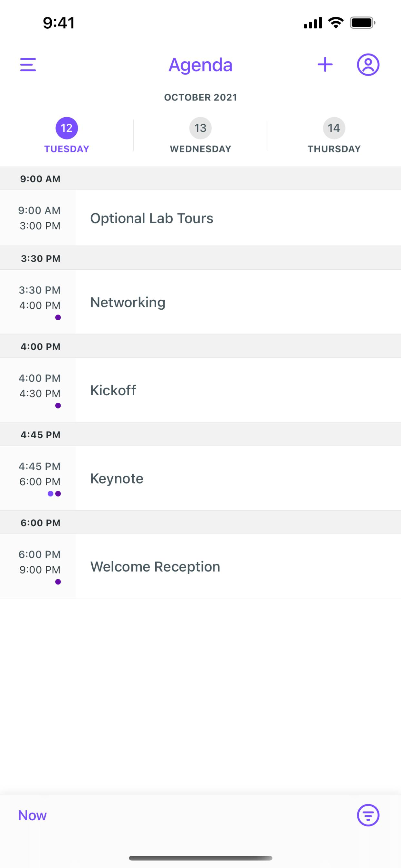This screenshot has width=401, height=868.
Task: Tap the Wi-Fi icon in status bar
Action: pos(336,23)
